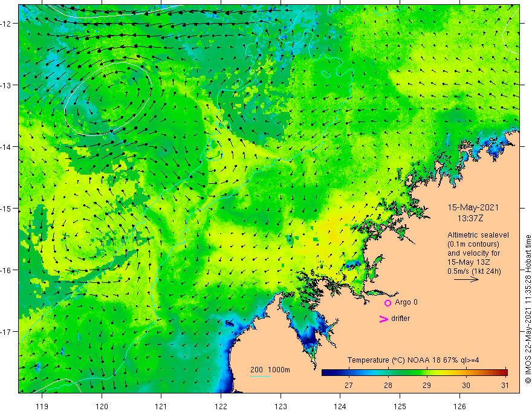Screen dimensions: 532x411
Task: Click the '13:37Z' time text
Action: coord(470,218)
